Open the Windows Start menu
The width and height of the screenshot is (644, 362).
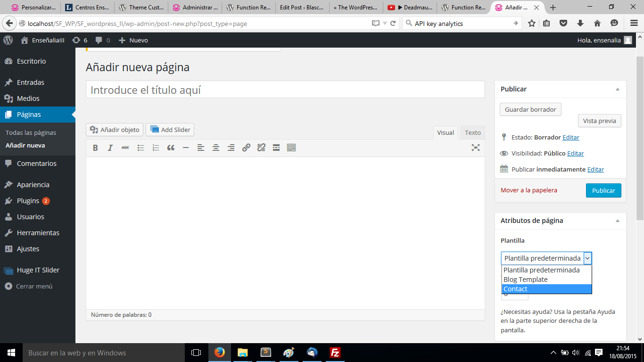click(11, 353)
